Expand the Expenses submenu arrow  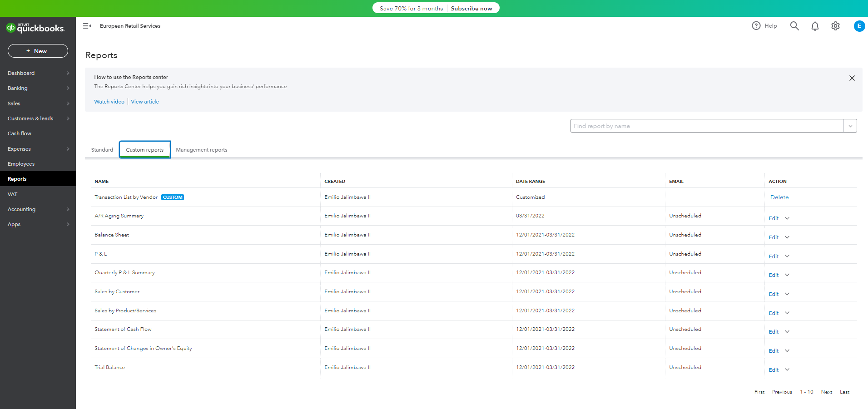[x=68, y=149]
